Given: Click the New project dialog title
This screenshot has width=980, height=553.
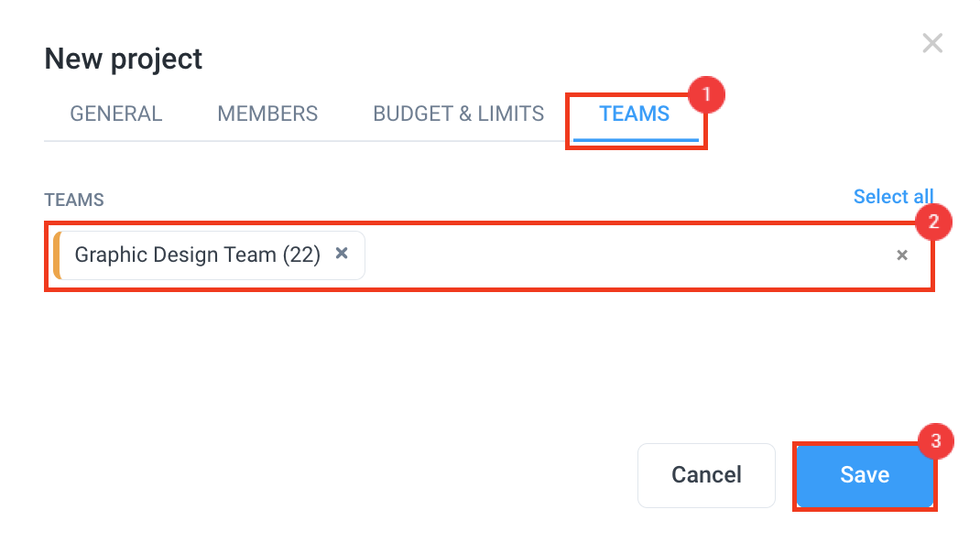Looking at the screenshot, I should [123, 60].
